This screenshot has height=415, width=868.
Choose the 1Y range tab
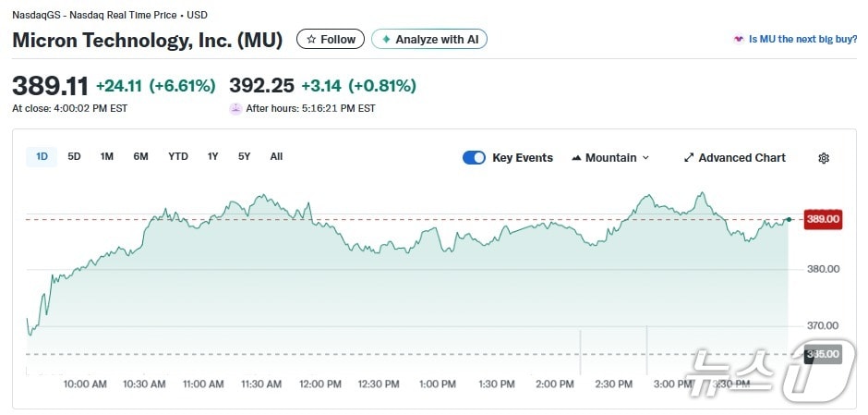[213, 157]
